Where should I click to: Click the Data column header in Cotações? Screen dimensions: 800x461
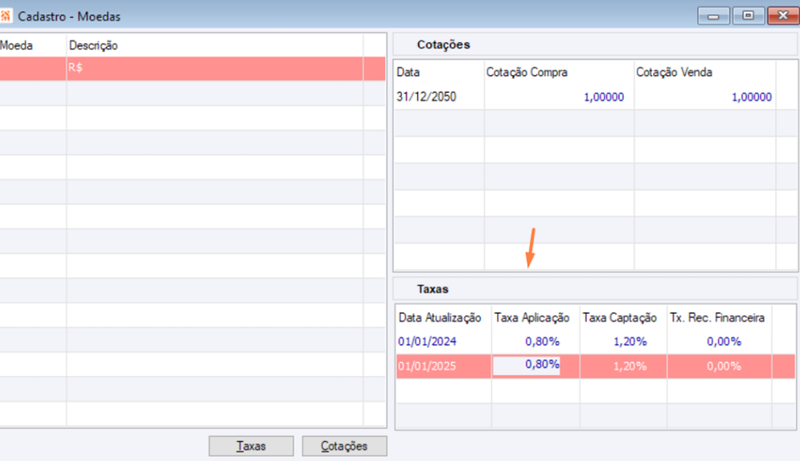pyautogui.click(x=408, y=72)
